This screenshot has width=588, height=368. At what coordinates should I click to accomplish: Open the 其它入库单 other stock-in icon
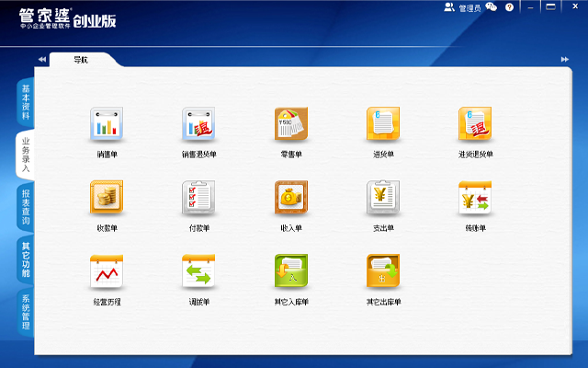(291, 272)
